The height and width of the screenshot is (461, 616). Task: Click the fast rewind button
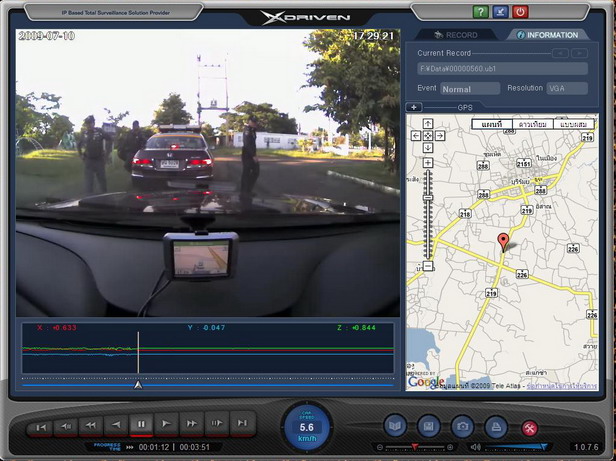[91, 424]
